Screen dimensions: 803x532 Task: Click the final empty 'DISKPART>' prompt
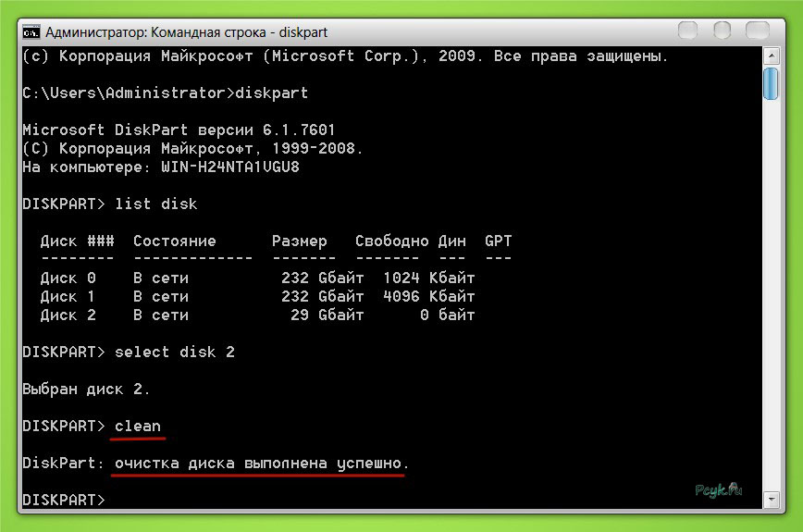point(64,500)
